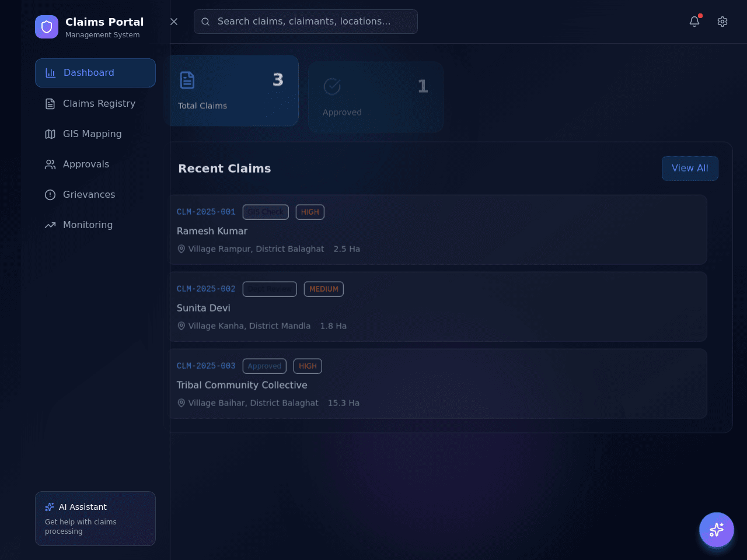Image resolution: width=747 pixels, height=560 pixels.
Task: Go to Dashboard in sidebar
Action: [95, 73]
